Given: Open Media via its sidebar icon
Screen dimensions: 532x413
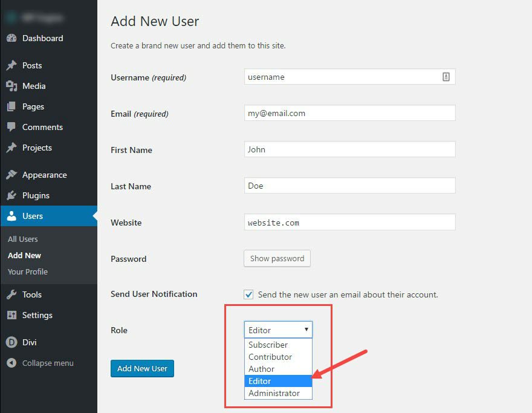Looking at the screenshot, I should (x=11, y=86).
